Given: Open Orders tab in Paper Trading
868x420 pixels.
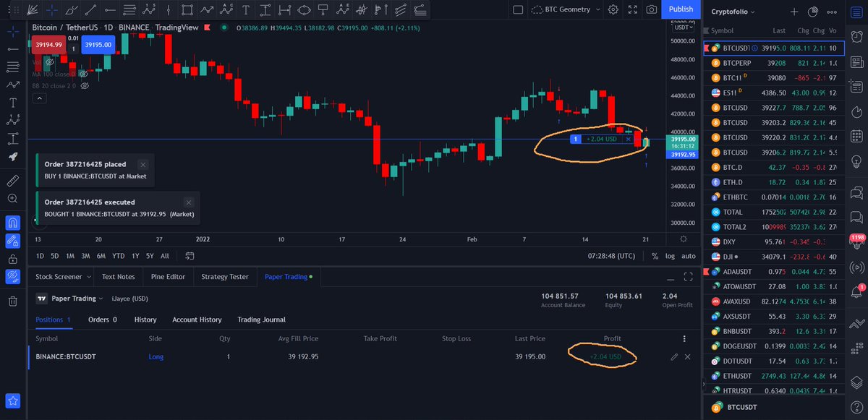Looking at the screenshot, I should pyautogui.click(x=103, y=320).
